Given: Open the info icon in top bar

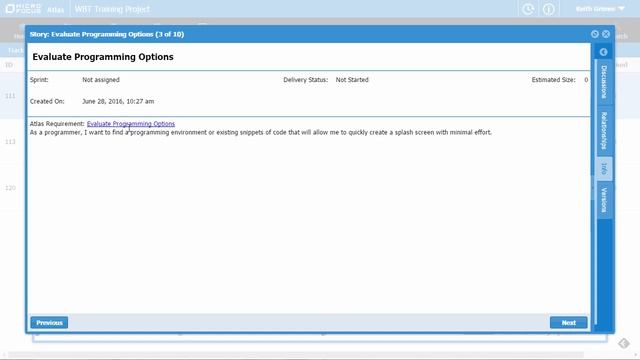Looking at the screenshot, I should 549,9.
